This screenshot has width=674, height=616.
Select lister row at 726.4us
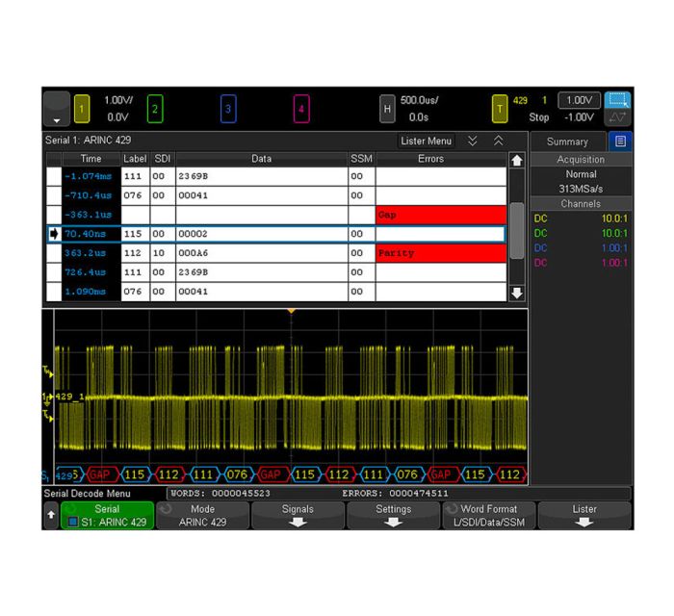[276, 272]
